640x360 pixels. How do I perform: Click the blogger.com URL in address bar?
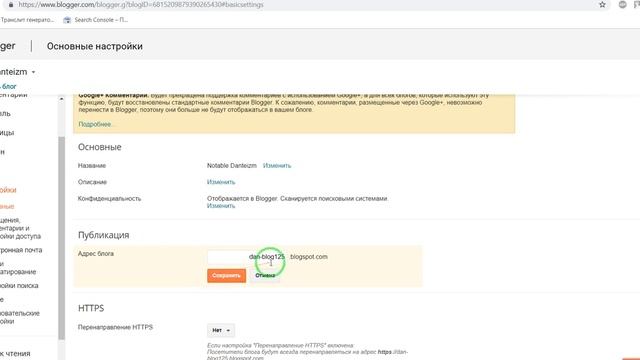tap(141, 4)
